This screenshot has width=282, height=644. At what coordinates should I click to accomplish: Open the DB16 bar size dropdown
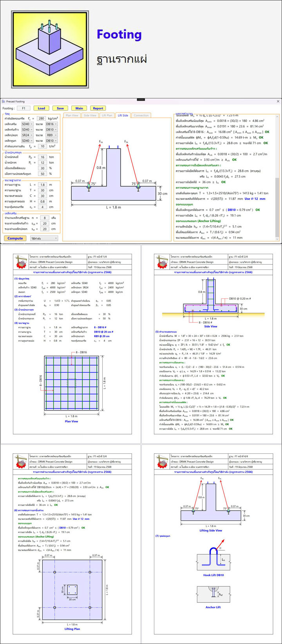click(52, 124)
